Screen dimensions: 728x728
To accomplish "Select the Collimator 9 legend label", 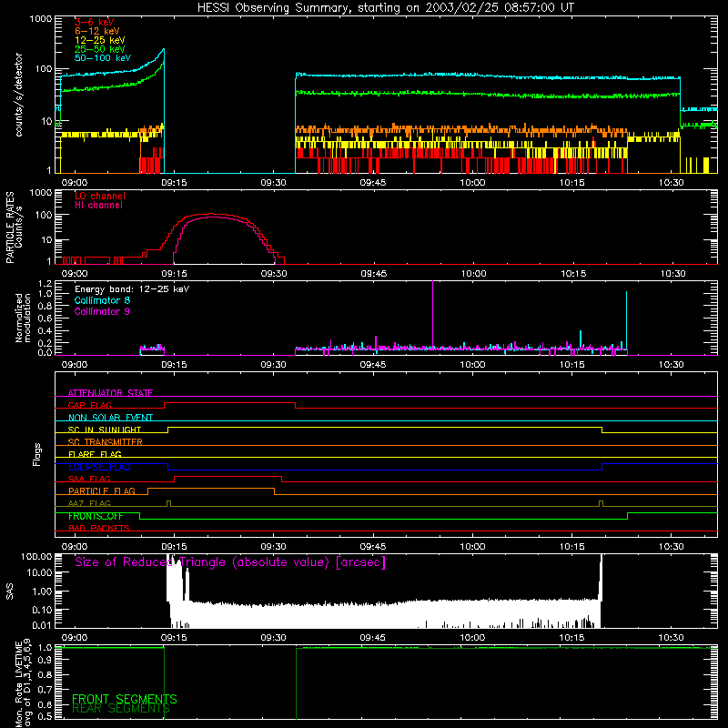I will coord(102,311).
